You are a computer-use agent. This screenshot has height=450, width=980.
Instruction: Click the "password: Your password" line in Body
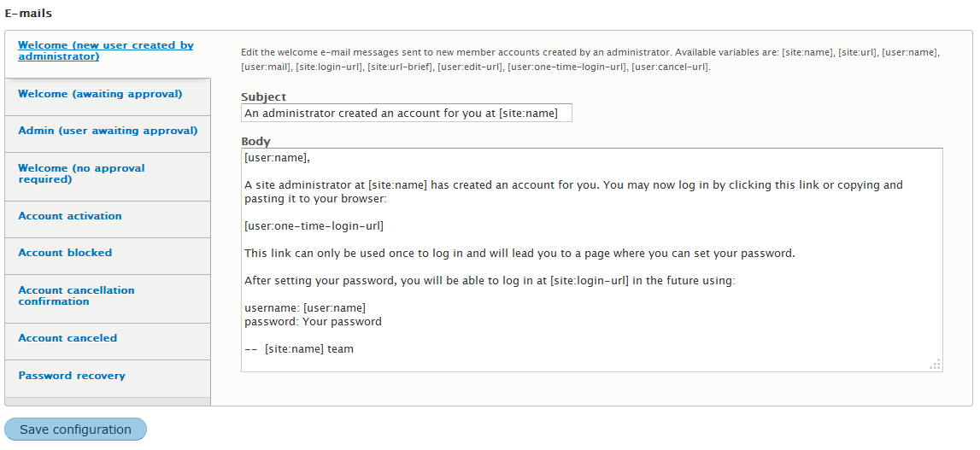tap(313, 322)
